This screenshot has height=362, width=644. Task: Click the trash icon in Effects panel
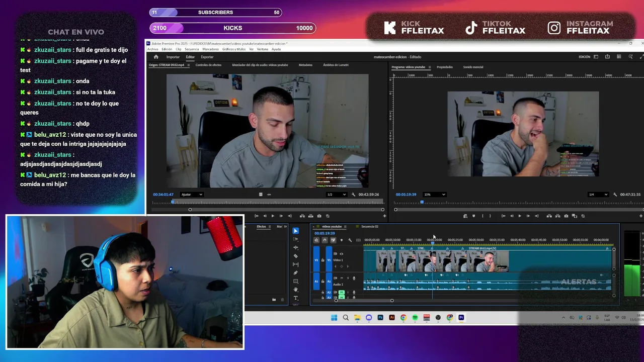tap(282, 300)
